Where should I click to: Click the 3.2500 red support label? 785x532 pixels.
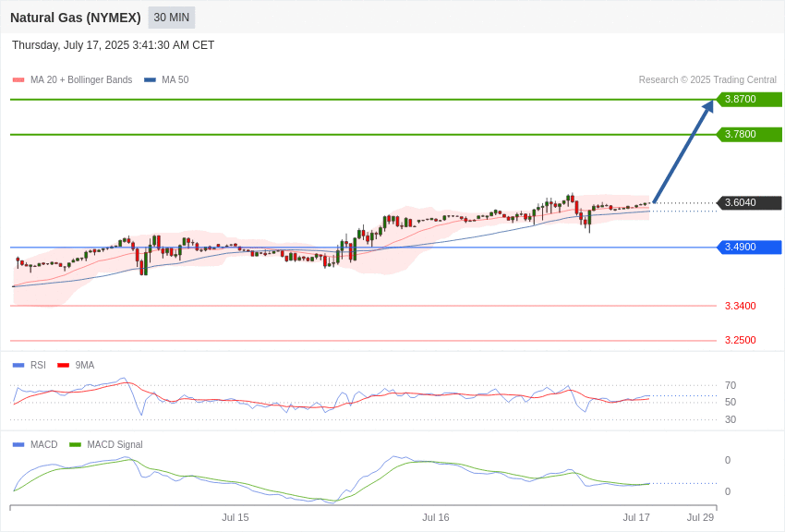[740, 340]
